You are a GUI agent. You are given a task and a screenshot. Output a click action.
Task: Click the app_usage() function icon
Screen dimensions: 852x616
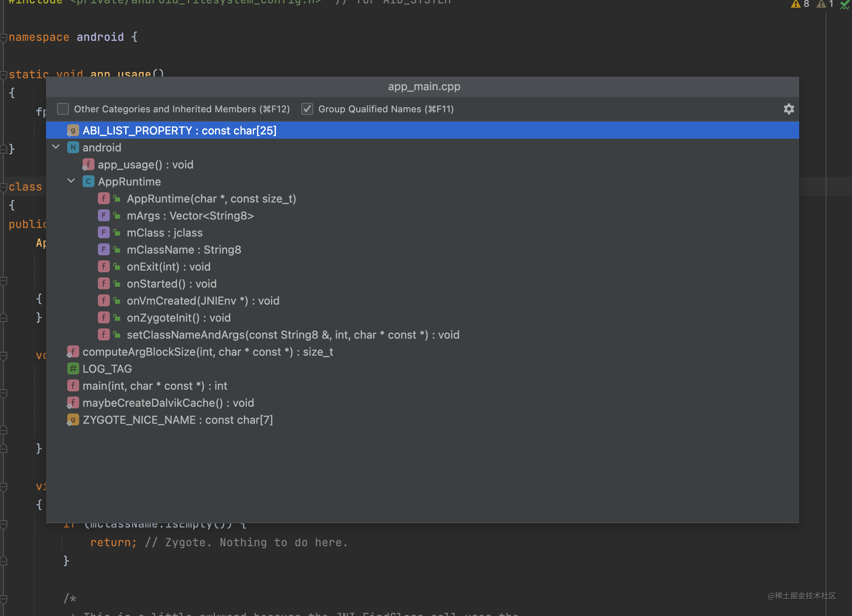88,165
